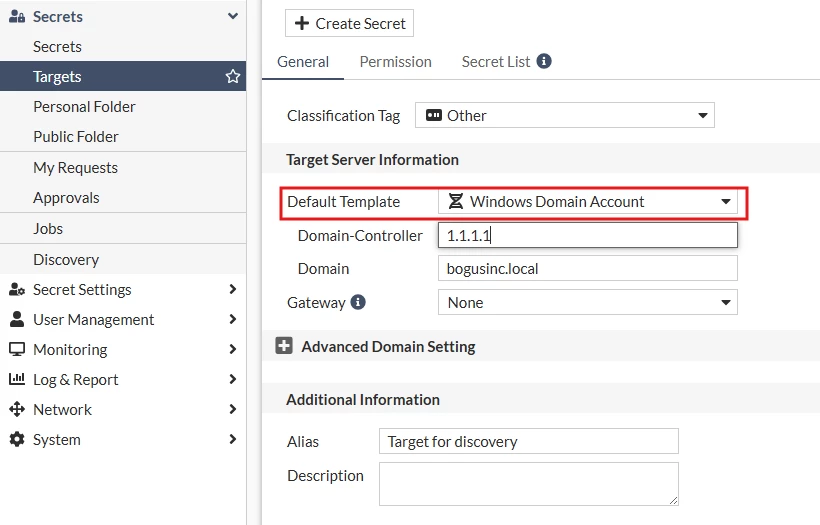Expand the Monitoring chevron

[233, 349]
